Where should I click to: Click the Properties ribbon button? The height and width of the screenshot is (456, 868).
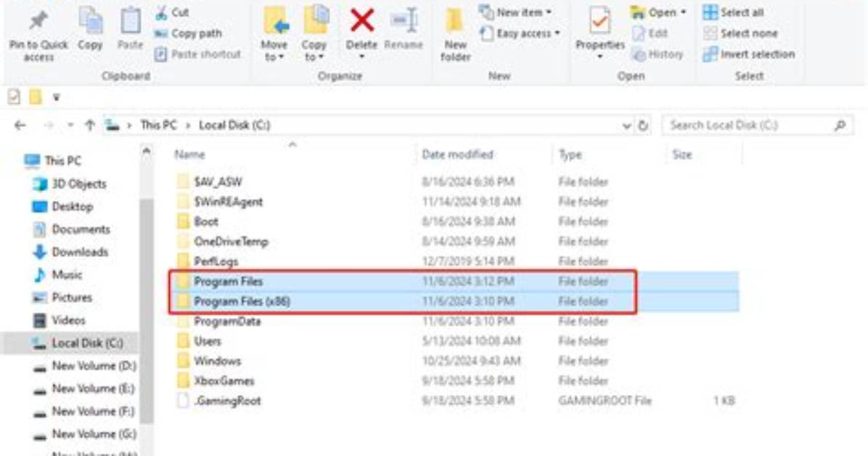pos(600,33)
